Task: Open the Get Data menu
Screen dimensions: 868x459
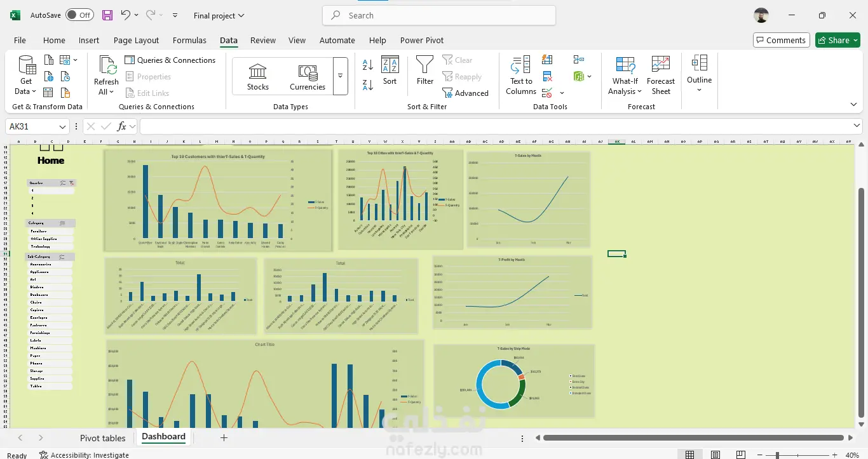Action: (x=26, y=76)
